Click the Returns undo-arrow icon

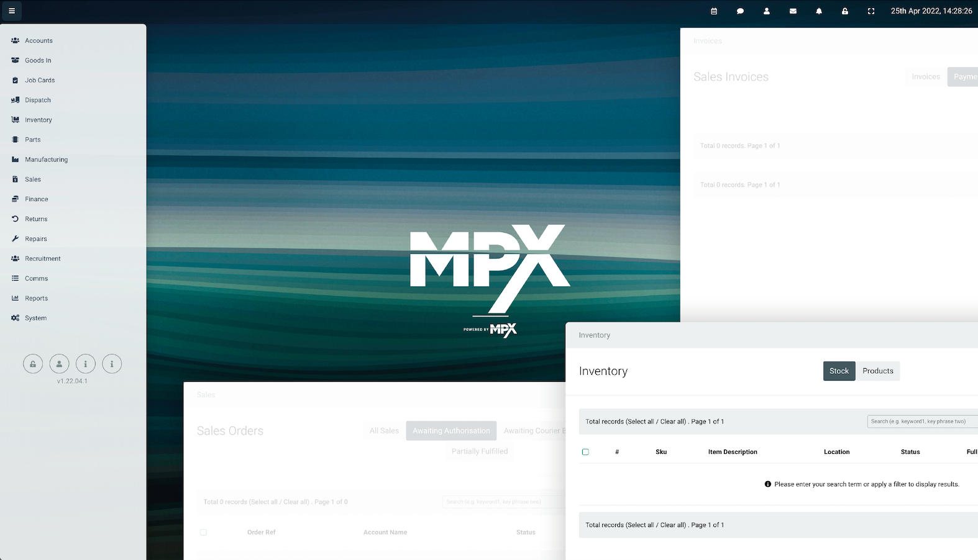(15, 219)
